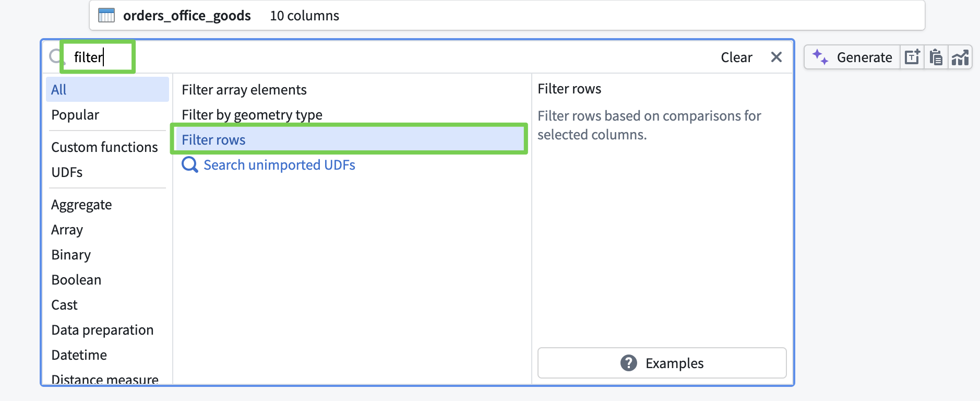Select the Popular category

point(75,115)
